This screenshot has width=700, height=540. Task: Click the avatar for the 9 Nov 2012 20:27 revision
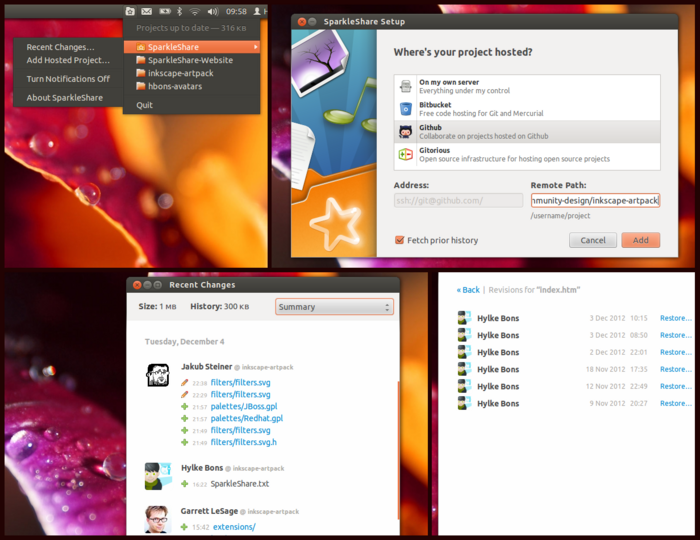(464, 403)
